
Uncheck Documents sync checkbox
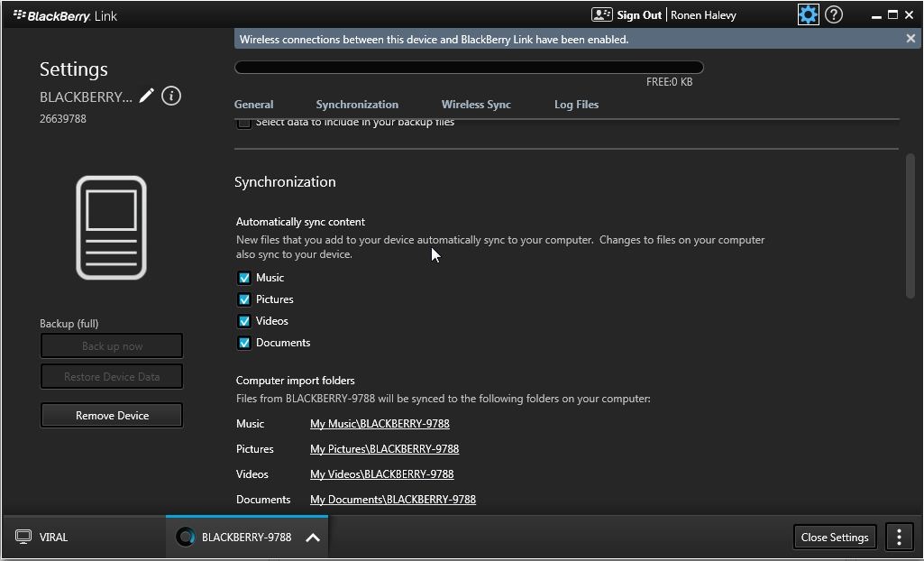tap(244, 343)
